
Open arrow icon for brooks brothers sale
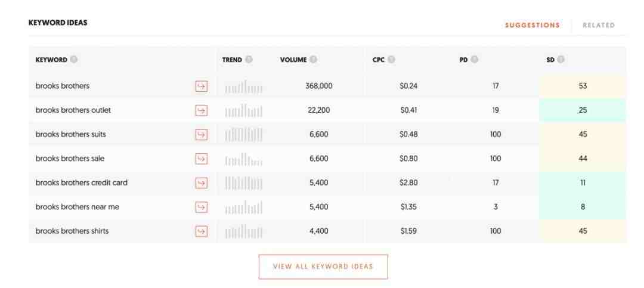tap(202, 159)
